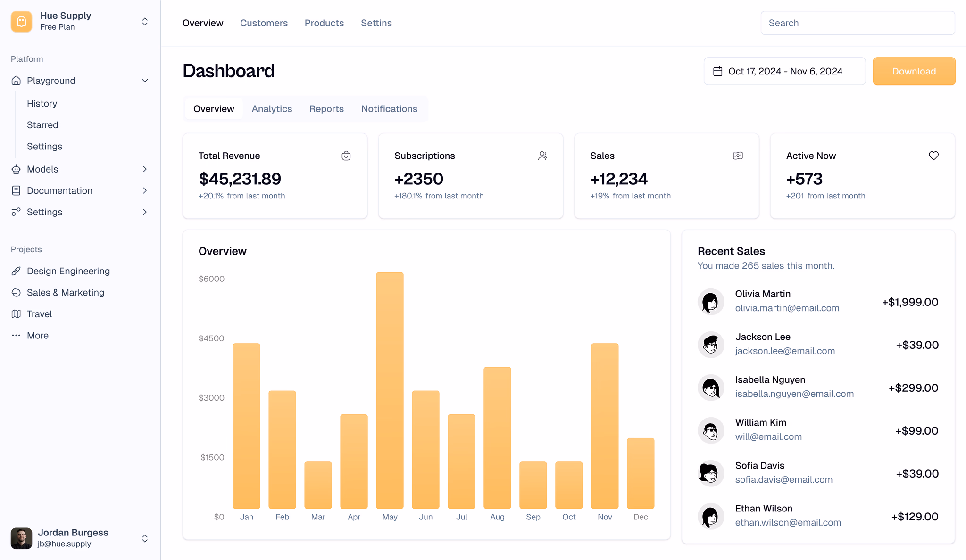
Task: Expand the Models section chevron
Action: [x=145, y=169]
